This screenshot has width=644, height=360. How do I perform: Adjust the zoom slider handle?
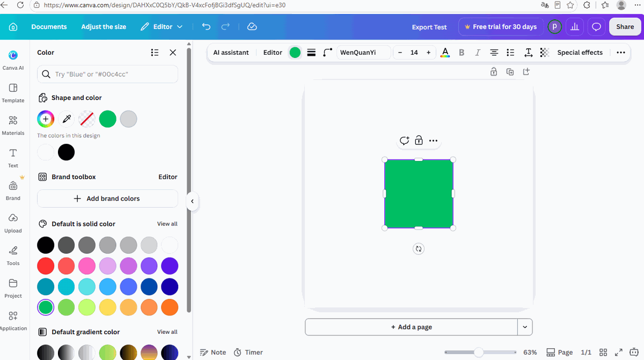(x=479, y=352)
